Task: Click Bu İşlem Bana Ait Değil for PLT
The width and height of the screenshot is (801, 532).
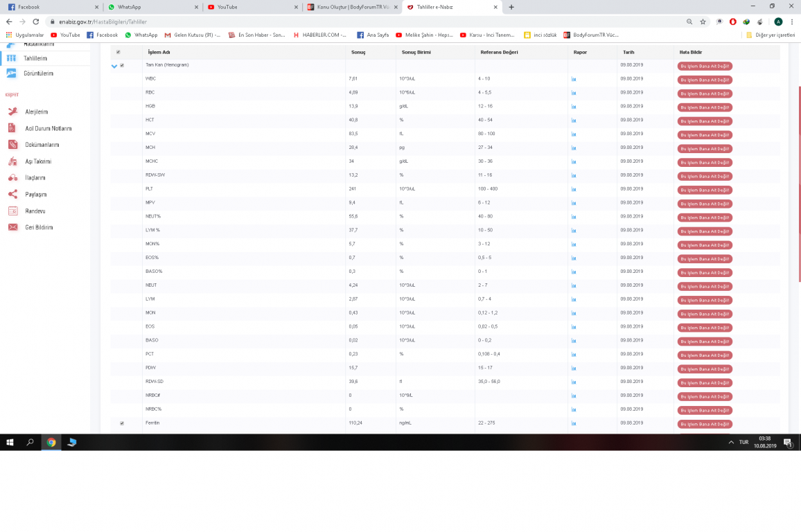Action: [x=705, y=190]
